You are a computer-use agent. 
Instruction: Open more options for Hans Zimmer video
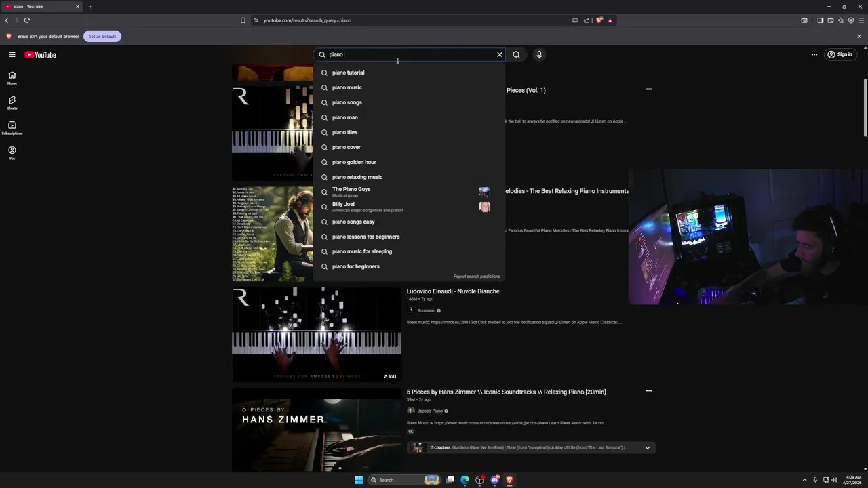tap(648, 391)
